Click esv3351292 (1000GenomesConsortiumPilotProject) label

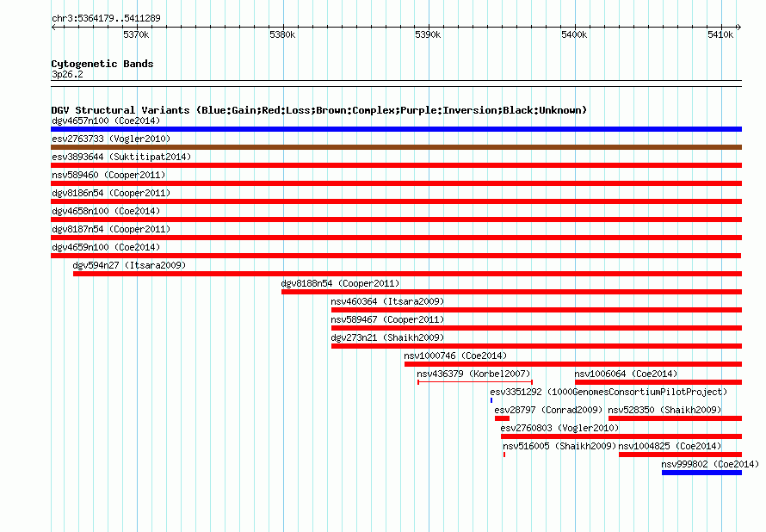608,392
